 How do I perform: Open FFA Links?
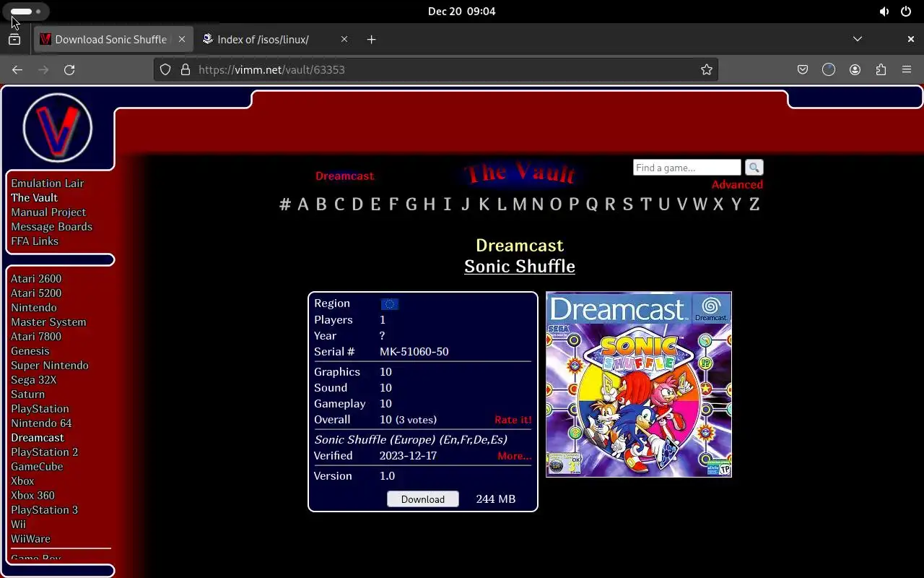click(35, 241)
